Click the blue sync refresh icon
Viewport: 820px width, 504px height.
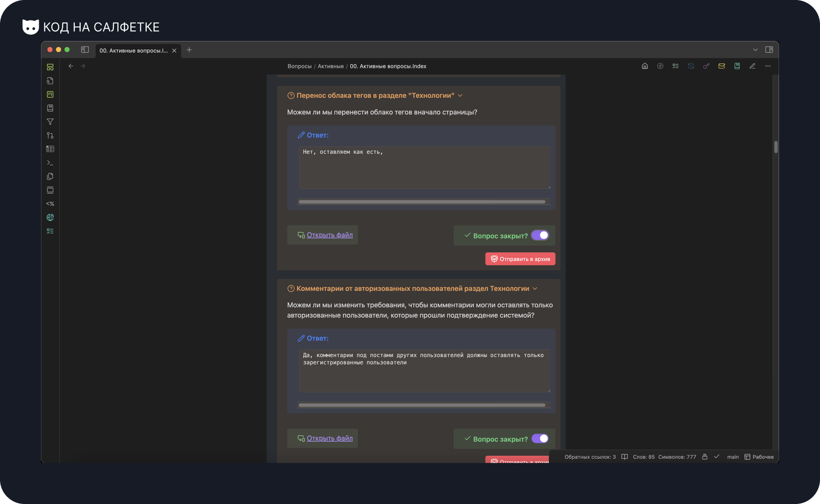pyautogui.click(x=691, y=66)
